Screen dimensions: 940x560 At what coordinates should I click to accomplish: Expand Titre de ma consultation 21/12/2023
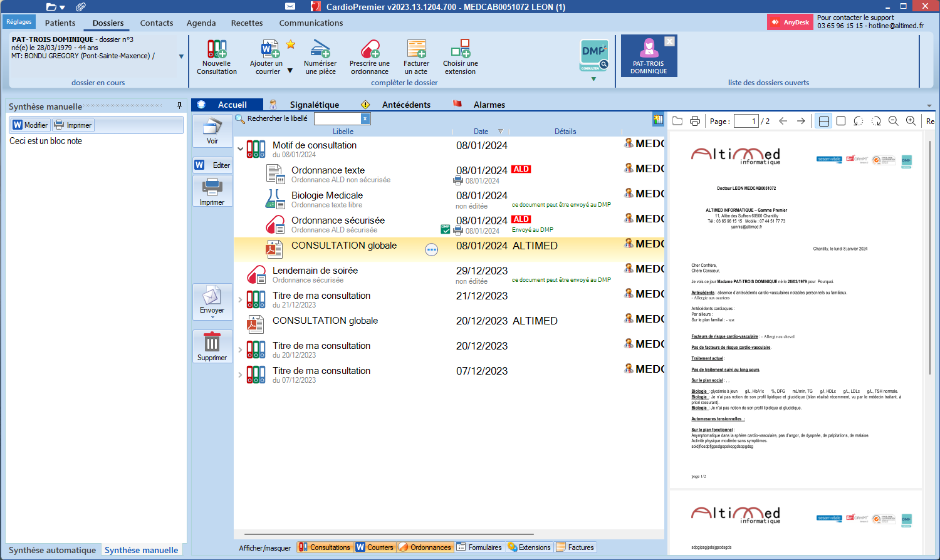241,299
